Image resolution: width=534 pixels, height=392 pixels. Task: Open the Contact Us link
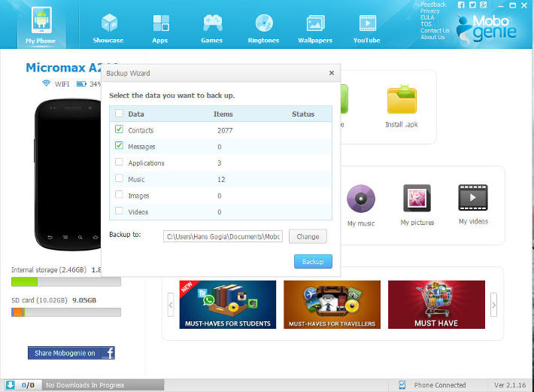click(435, 30)
